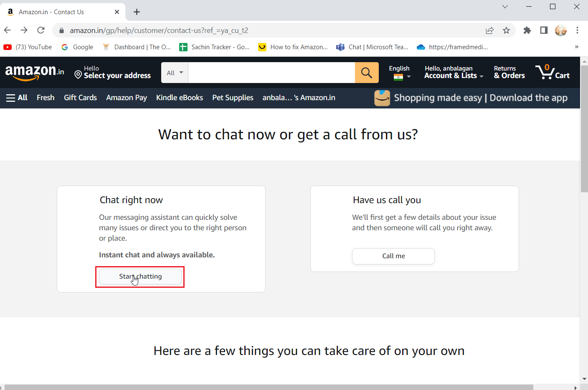Open Pet Supplies nav item
588x390 pixels.
[x=233, y=98]
